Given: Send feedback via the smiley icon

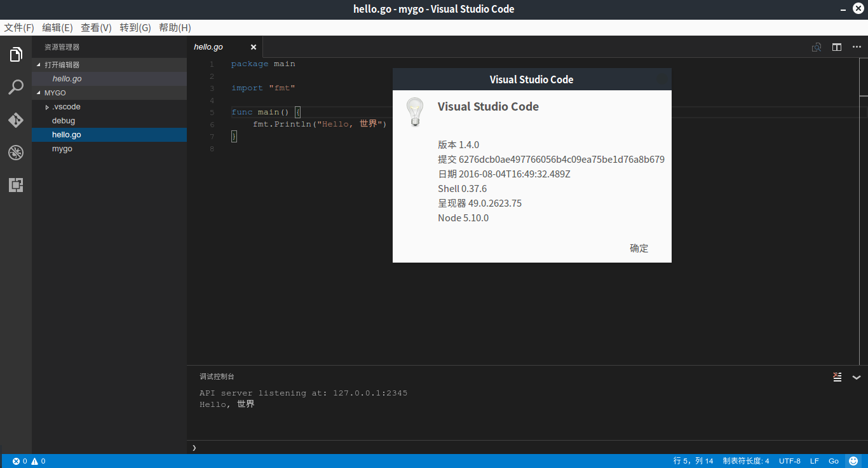Looking at the screenshot, I should [853, 461].
